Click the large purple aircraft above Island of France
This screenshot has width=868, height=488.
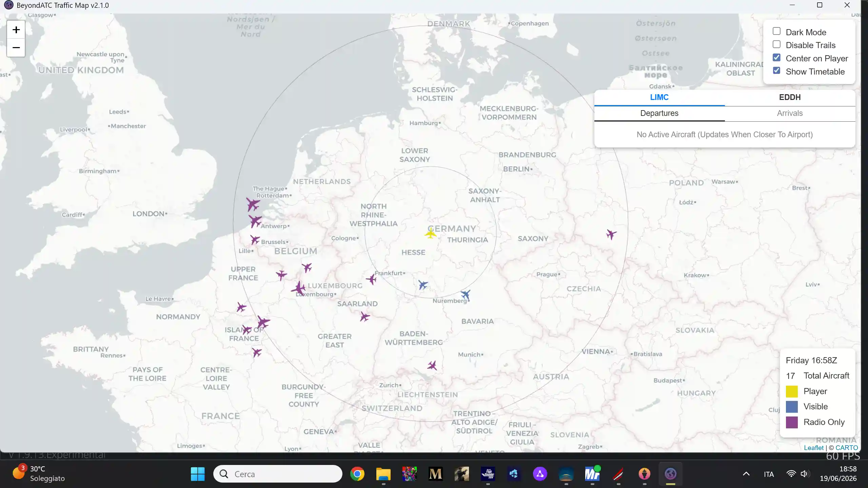(x=263, y=322)
